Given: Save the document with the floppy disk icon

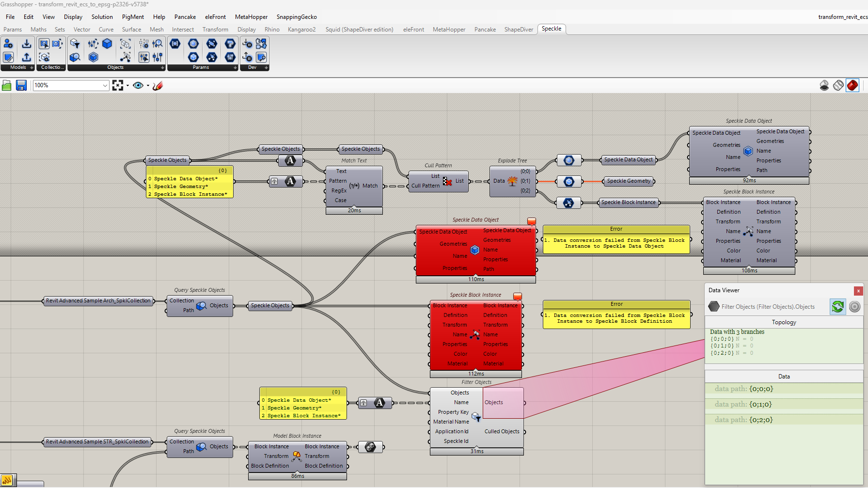Looking at the screenshot, I should point(21,86).
